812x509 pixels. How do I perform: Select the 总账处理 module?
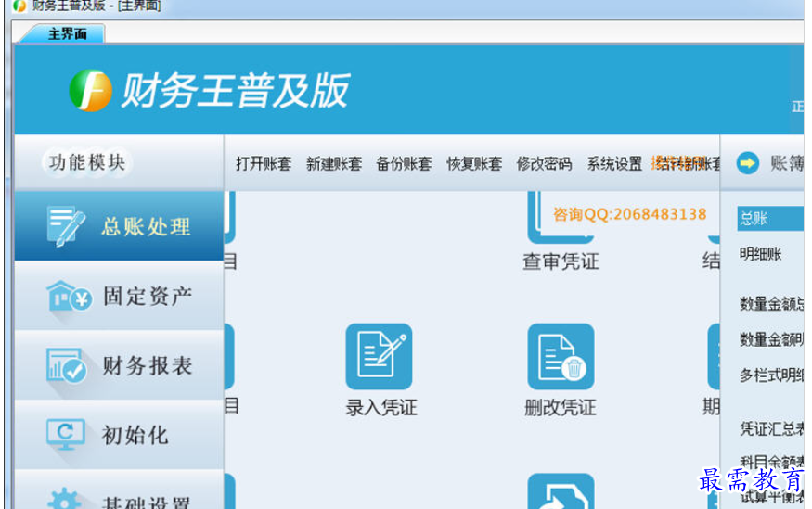coord(119,226)
